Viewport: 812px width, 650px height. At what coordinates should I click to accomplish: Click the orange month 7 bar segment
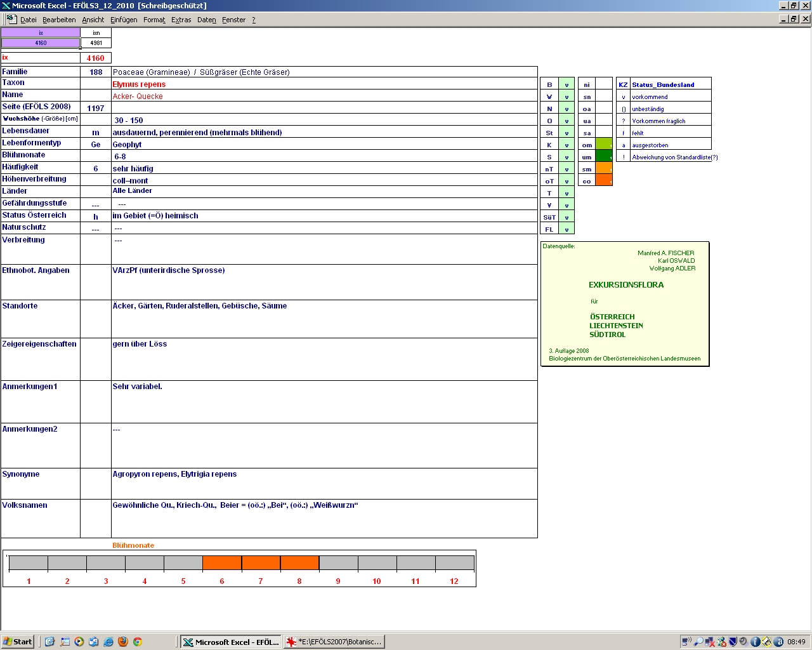pos(261,563)
